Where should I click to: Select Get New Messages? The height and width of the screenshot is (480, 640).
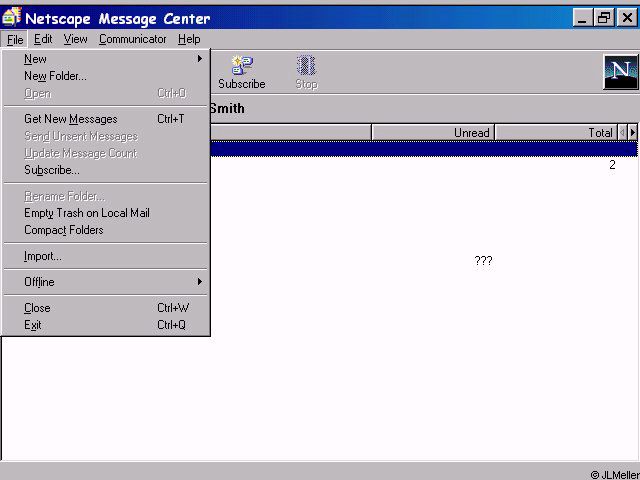click(x=106, y=119)
